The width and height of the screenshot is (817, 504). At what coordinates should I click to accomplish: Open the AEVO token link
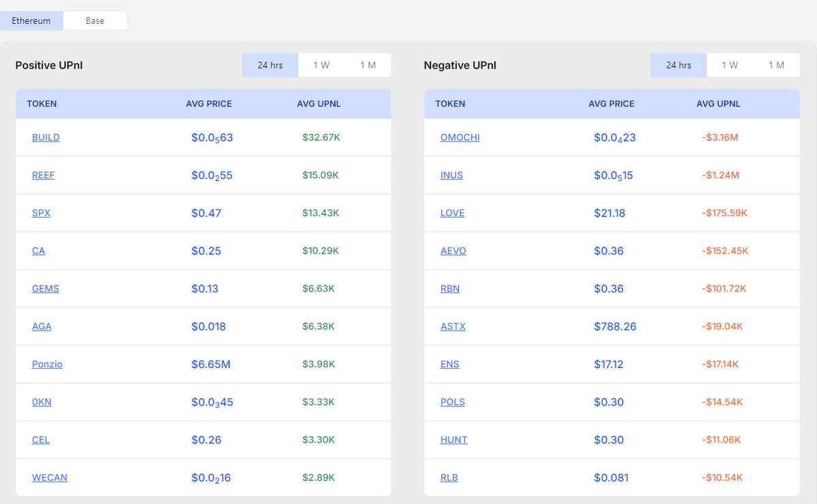click(x=453, y=251)
